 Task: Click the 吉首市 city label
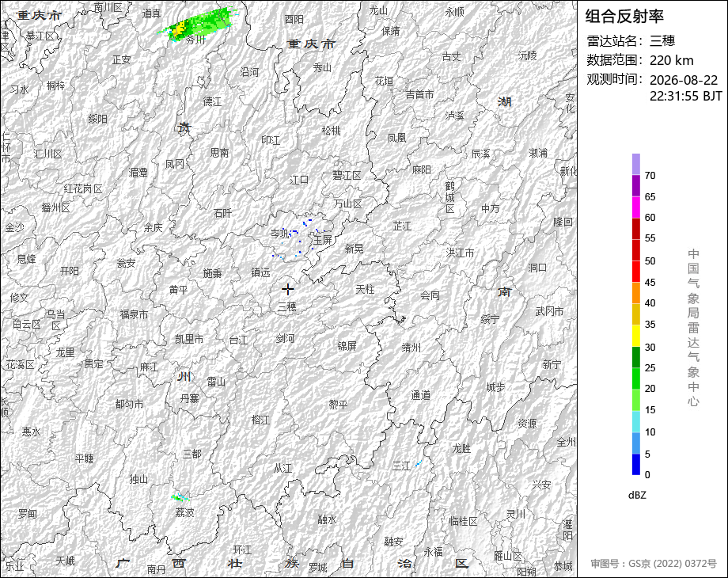click(x=419, y=94)
